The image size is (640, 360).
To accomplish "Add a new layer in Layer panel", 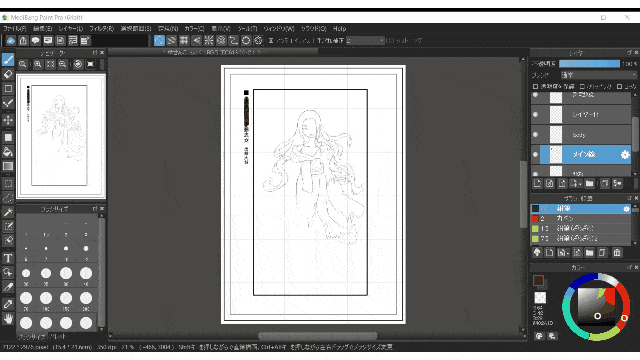I will point(537,184).
